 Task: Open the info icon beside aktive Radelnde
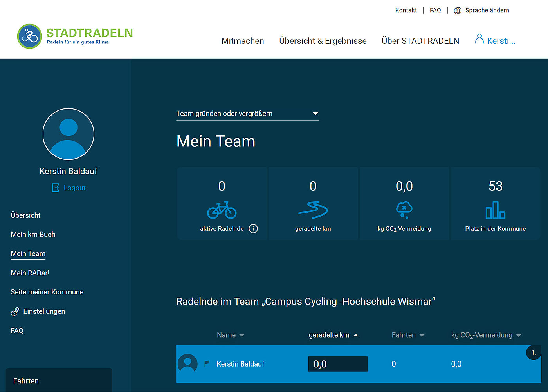click(x=253, y=229)
